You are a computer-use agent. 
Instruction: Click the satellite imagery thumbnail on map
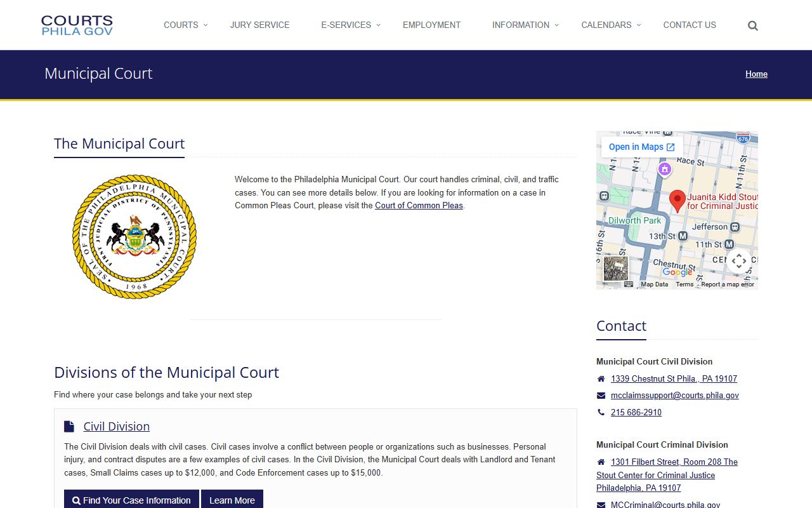pyautogui.click(x=615, y=269)
